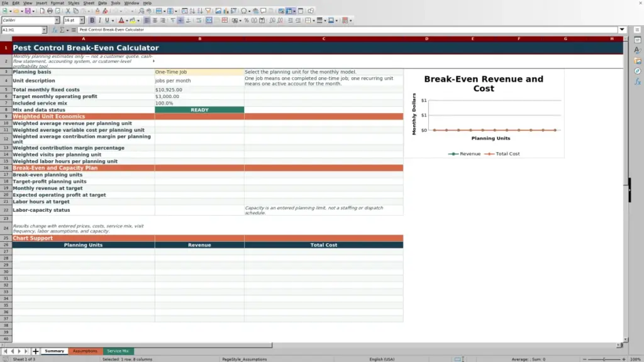Toggle bold formatting
This screenshot has height=362, width=644.
(92, 20)
